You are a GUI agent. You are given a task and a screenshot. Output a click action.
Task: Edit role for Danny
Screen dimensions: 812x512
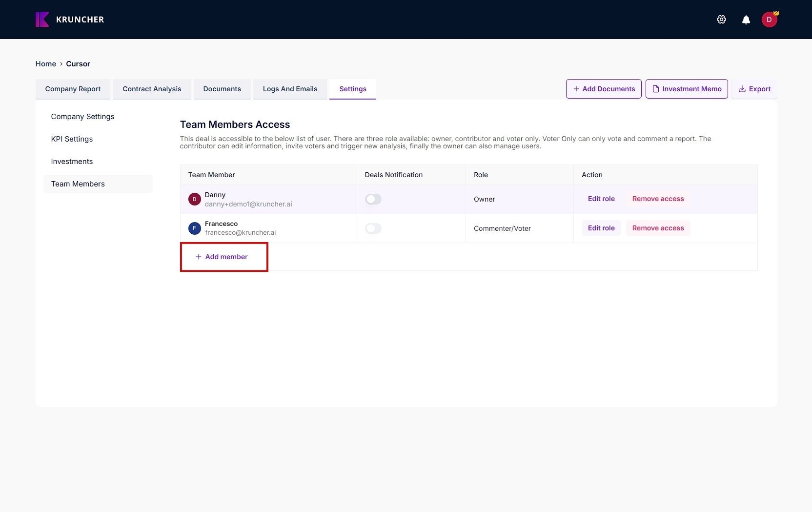point(601,199)
